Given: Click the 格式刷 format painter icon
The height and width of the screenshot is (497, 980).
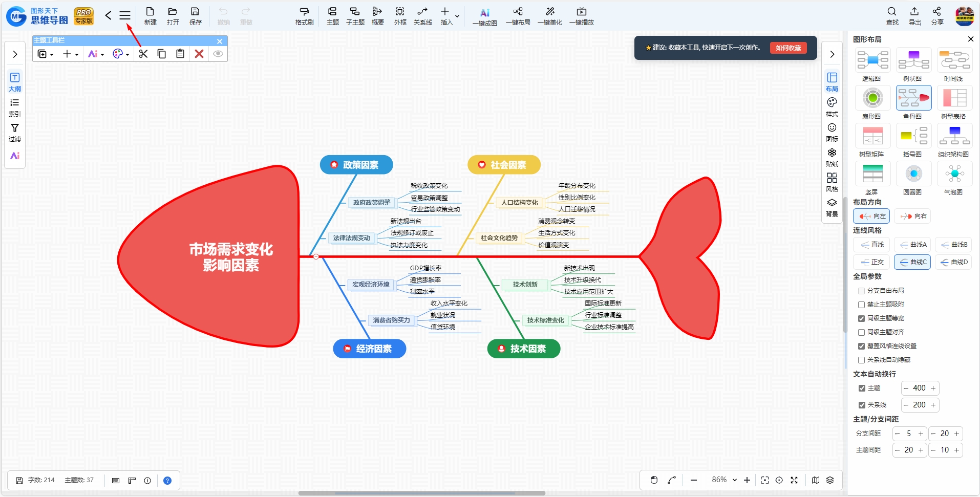Looking at the screenshot, I should (304, 16).
